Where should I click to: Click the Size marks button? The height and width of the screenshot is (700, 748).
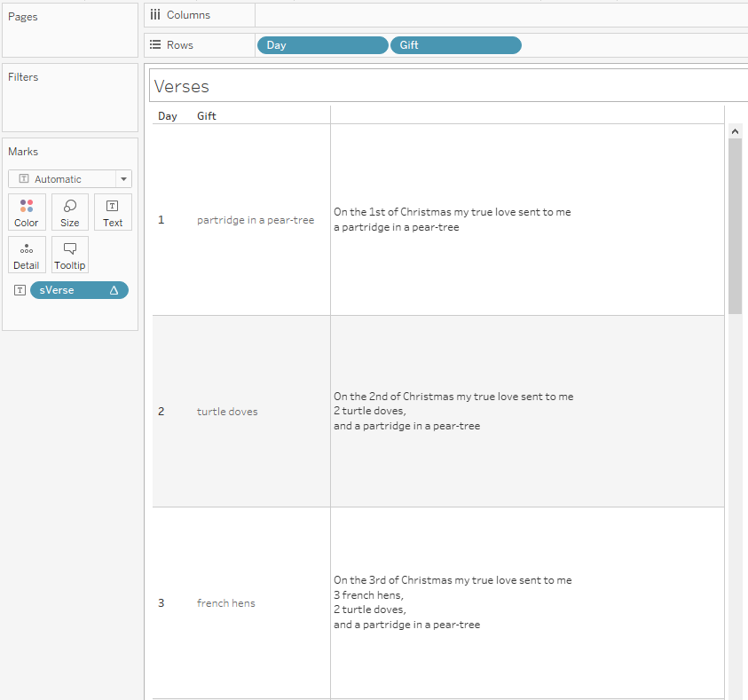(70, 212)
